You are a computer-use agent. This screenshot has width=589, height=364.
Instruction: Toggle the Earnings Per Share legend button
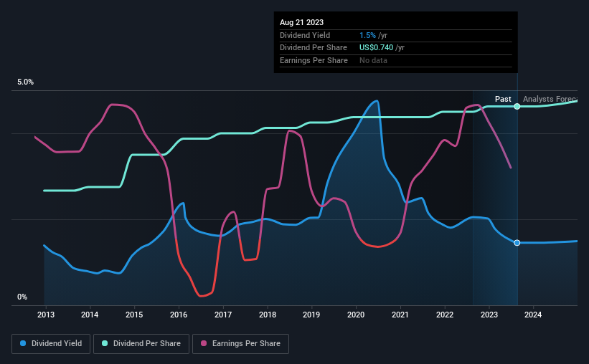(x=240, y=344)
